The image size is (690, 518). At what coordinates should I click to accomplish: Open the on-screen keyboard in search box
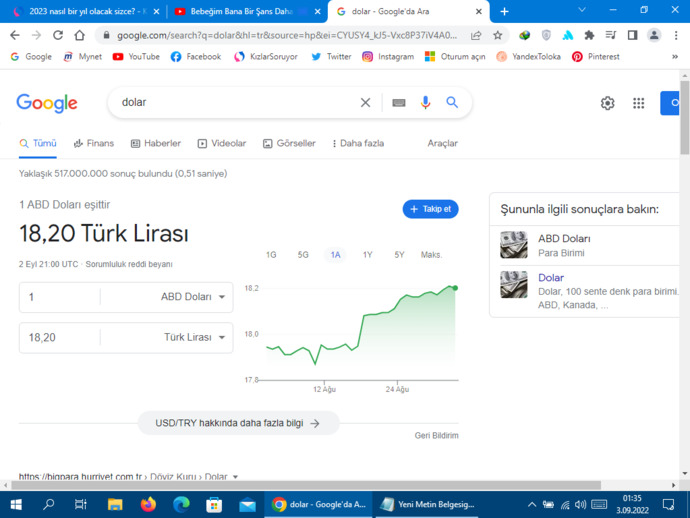[399, 103]
